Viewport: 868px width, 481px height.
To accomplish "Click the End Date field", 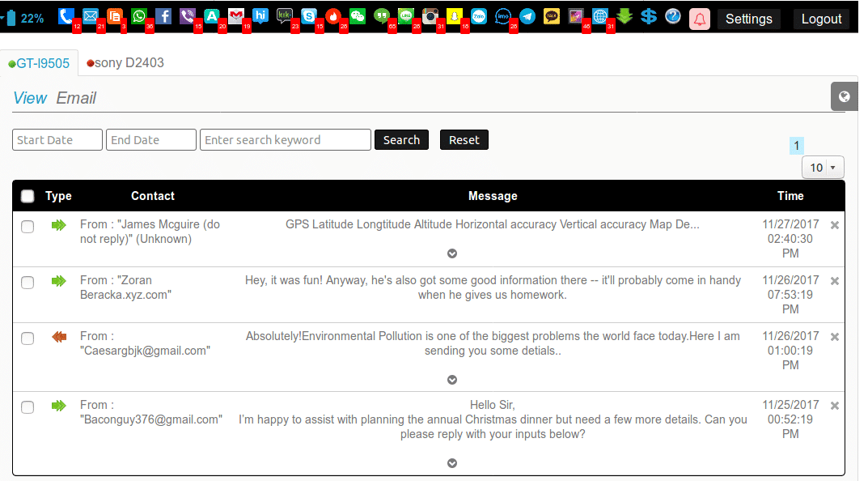I will pos(151,139).
